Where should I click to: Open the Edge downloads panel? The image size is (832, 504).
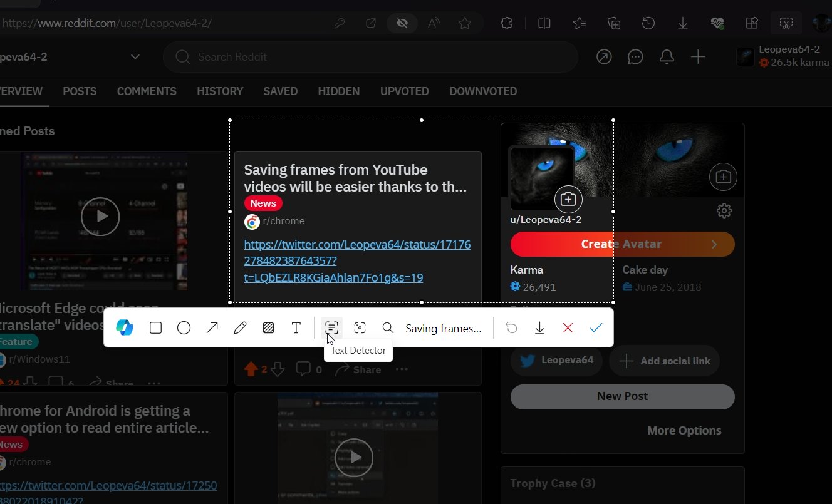point(683,23)
